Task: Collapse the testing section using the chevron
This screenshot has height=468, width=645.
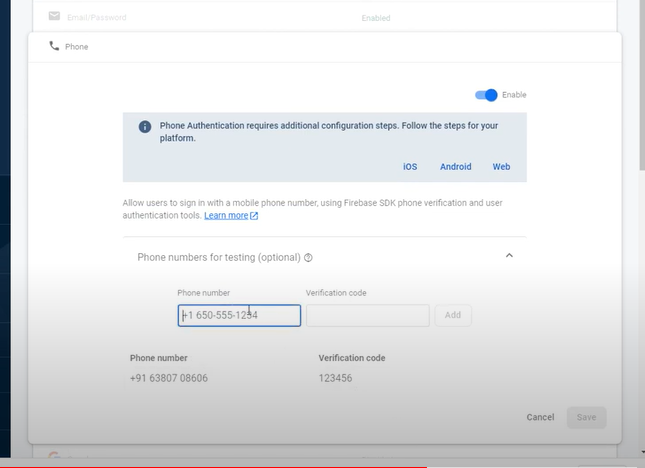Action: pos(509,256)
